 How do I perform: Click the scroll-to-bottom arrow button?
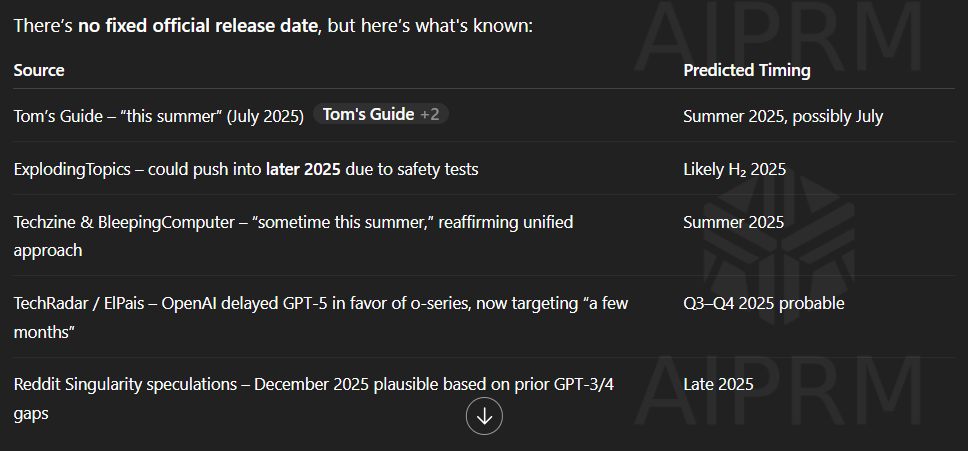click(484, 416)
